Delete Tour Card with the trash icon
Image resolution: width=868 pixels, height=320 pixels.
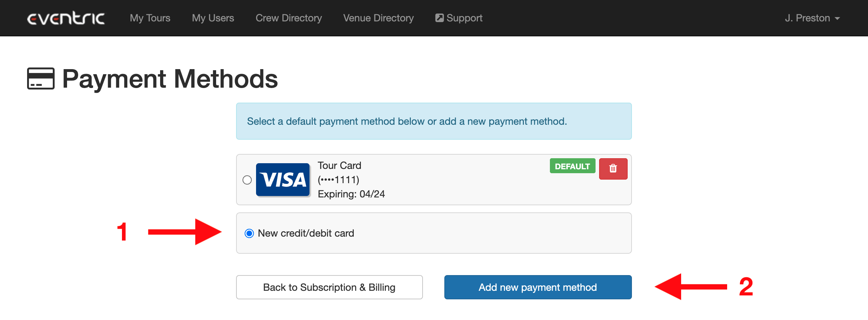(613, 169)
